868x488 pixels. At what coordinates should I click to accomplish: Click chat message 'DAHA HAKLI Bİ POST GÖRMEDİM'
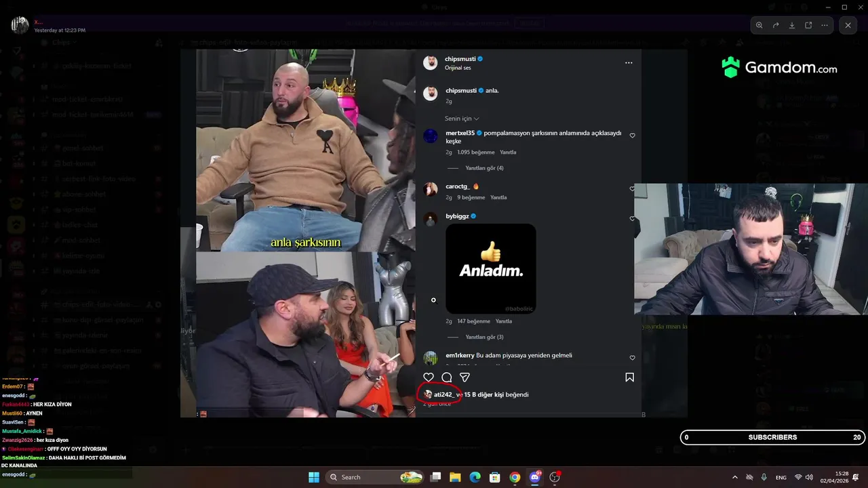pyautogui.click(x=87, y=457)
